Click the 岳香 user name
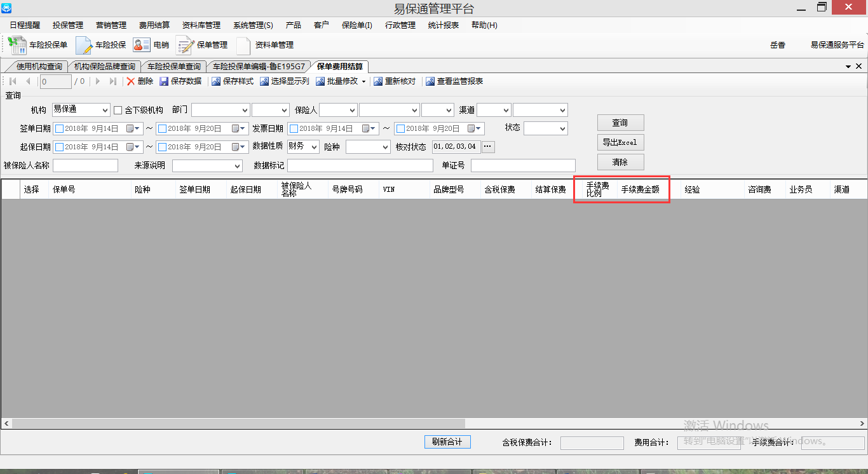Image resolution: width=868 pixels, height=474 pixels. click(x=778, y=45)
